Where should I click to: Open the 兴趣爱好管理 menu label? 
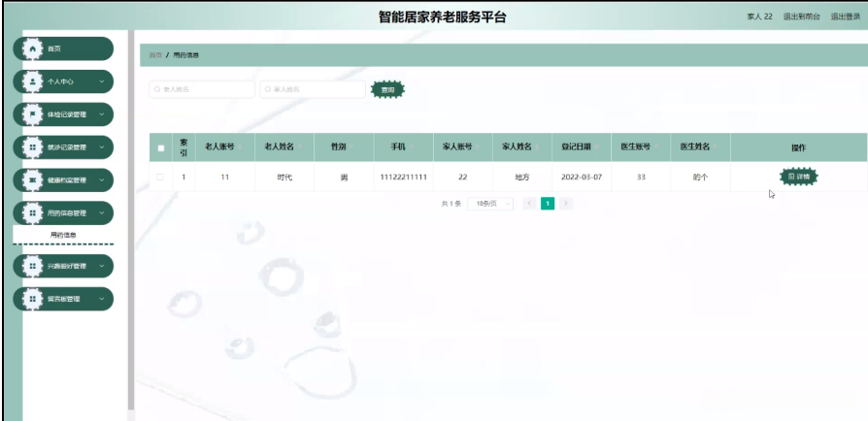(x=67, y=266)
